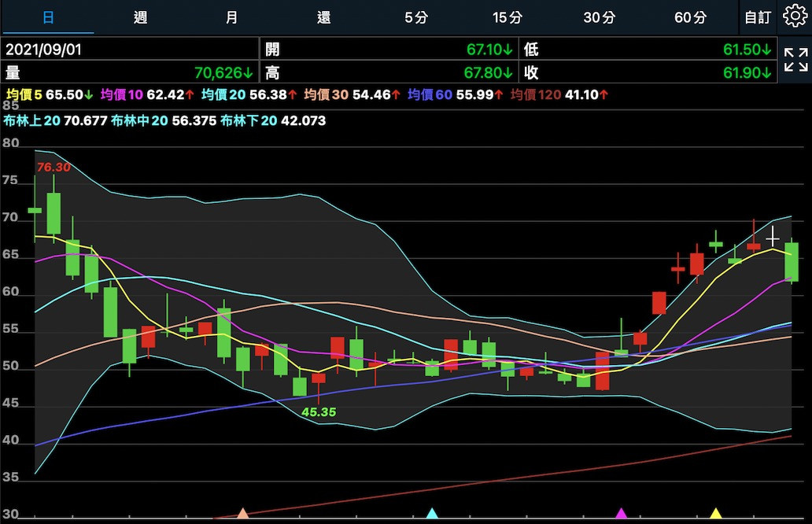The height and width of the screenshot is (524, 812).
Task: Select the 月 monthly chart tab
Action: tap(231, 17)
